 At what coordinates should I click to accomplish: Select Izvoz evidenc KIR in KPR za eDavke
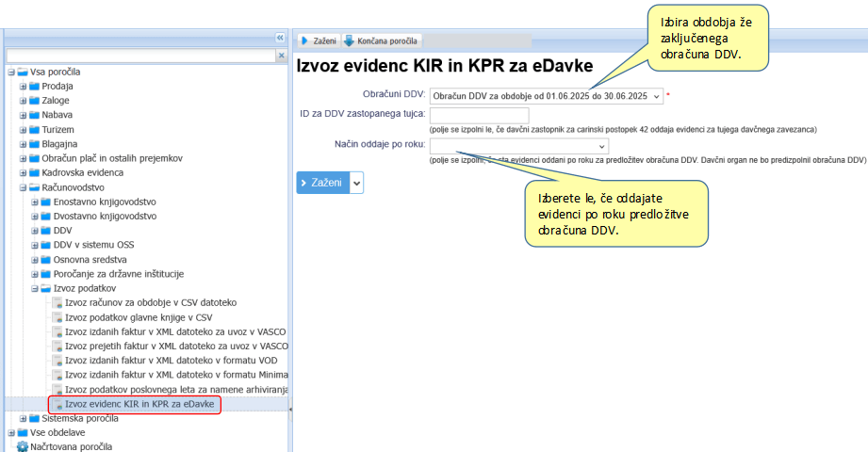pyautogui.click(x=139, y=404)
